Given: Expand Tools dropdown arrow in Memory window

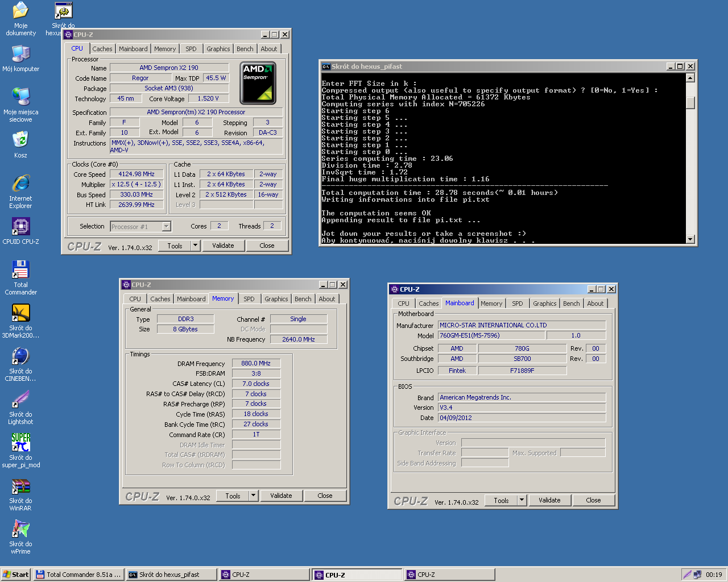Looking at the screenshot, I should coord(253,496).
